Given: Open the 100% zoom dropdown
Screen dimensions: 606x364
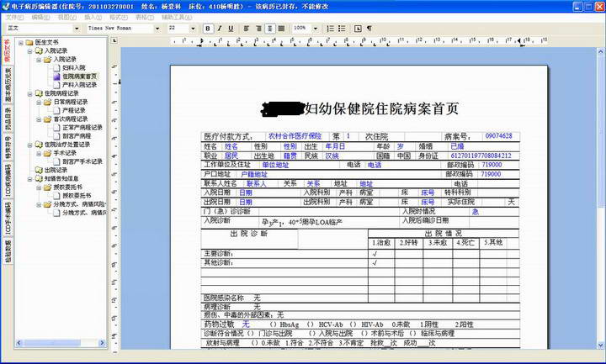Looking at the screenshot, I should 316,29.
